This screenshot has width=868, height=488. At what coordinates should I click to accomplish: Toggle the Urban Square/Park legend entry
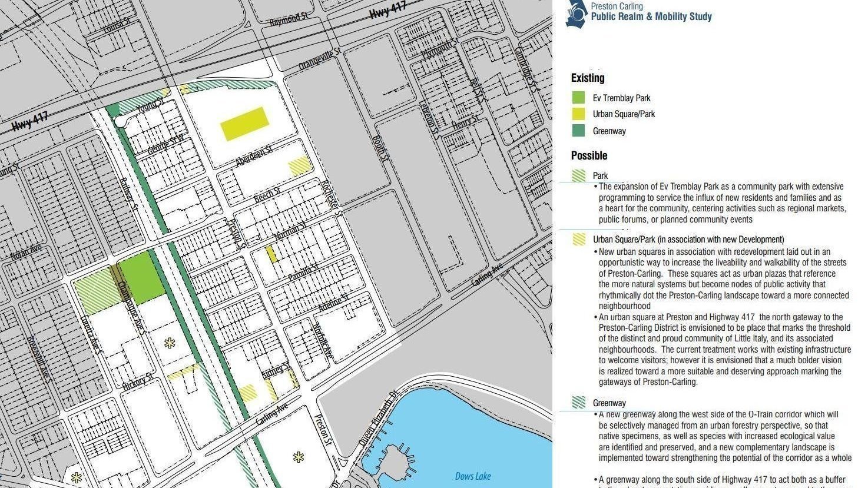point(625,114)
